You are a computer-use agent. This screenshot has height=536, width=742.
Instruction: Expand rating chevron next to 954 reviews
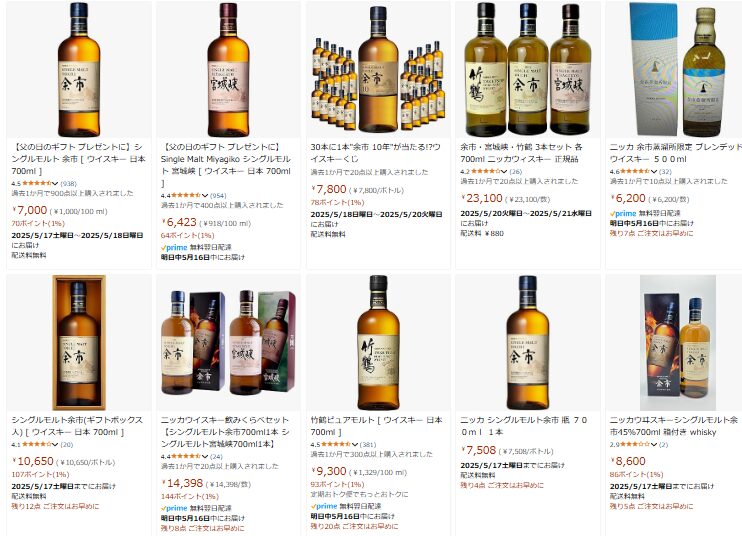[204, 195]
